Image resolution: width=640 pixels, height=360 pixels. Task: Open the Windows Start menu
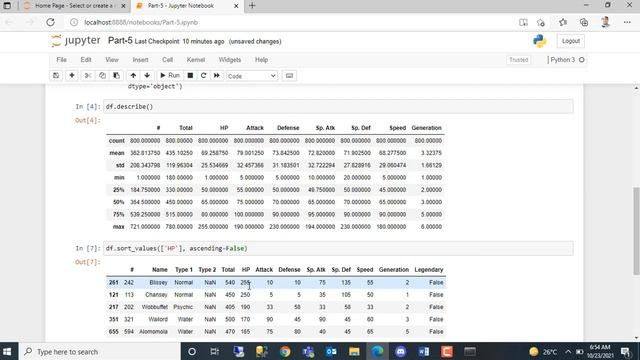pyautogui.click(x=7, y=351)
